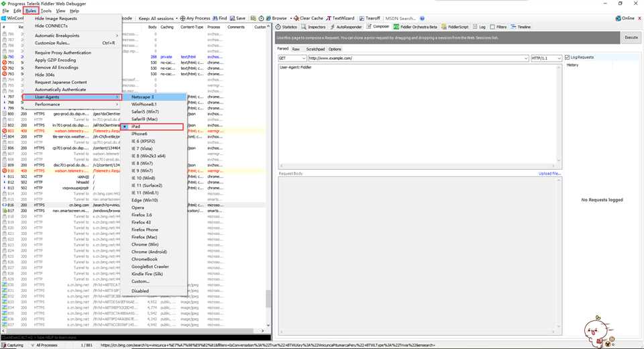Screen dimensions: 644x349
Task: Choose Remove All Encodings
Action: point(72,67)
